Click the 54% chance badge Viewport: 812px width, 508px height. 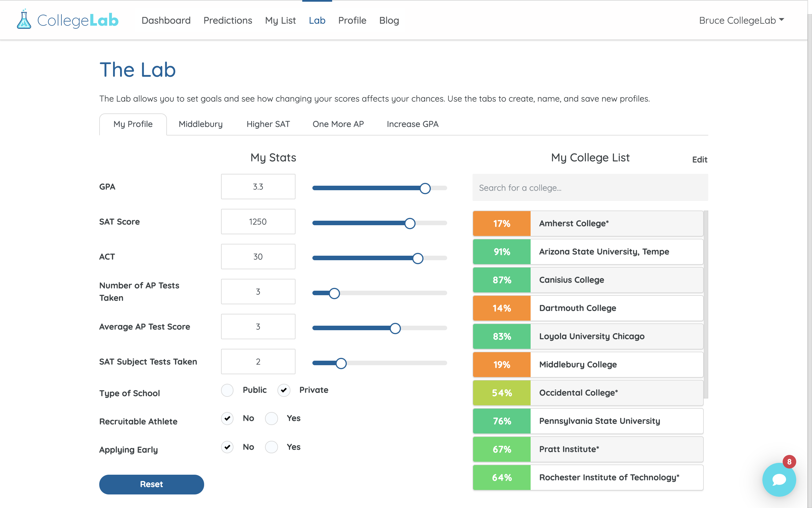tap(502, 393)
